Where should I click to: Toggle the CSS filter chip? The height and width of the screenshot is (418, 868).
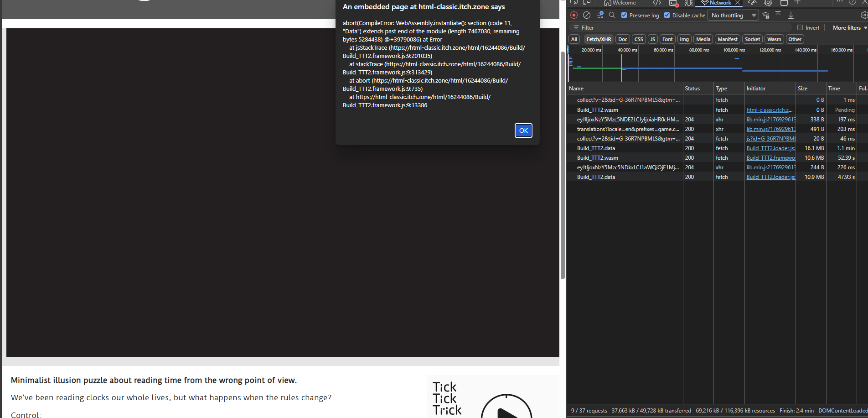pos(639,39)
